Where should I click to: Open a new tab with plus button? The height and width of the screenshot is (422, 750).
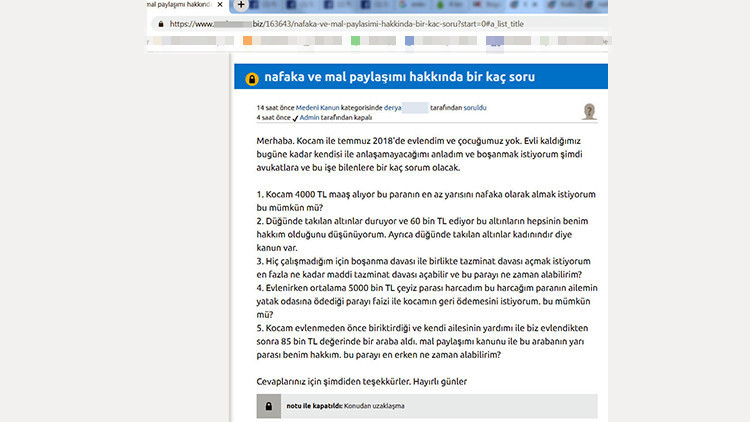pos(241,5)
